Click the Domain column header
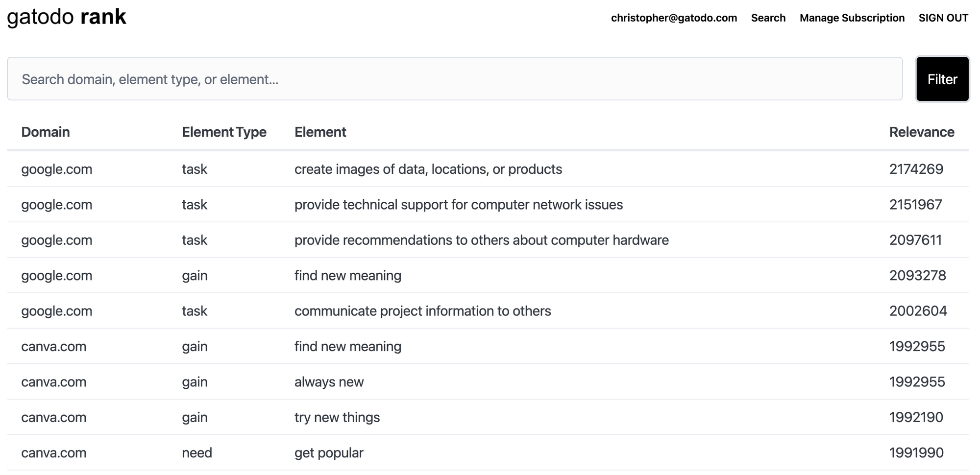The width and height of the screenshot is (980, 475). 46,132
